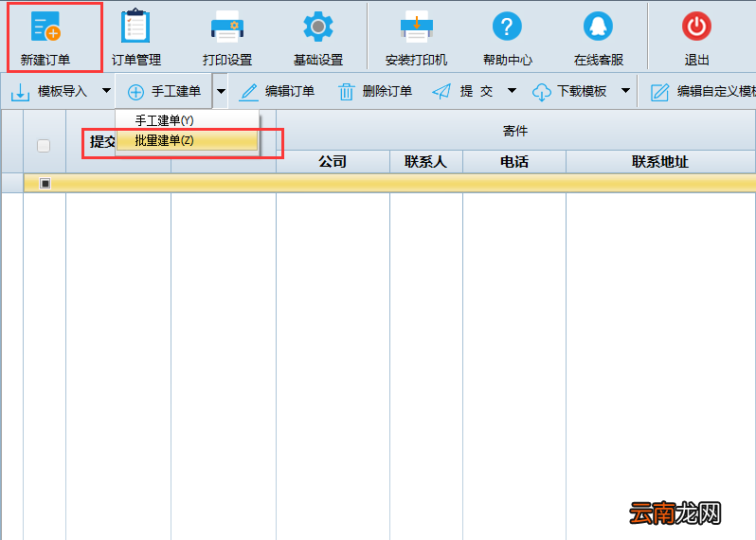Image resolution: width=756 pixels, height=540 pixels.
Task: Collapse the 手工建单 dropdown arrow
Action: point(221,91)
